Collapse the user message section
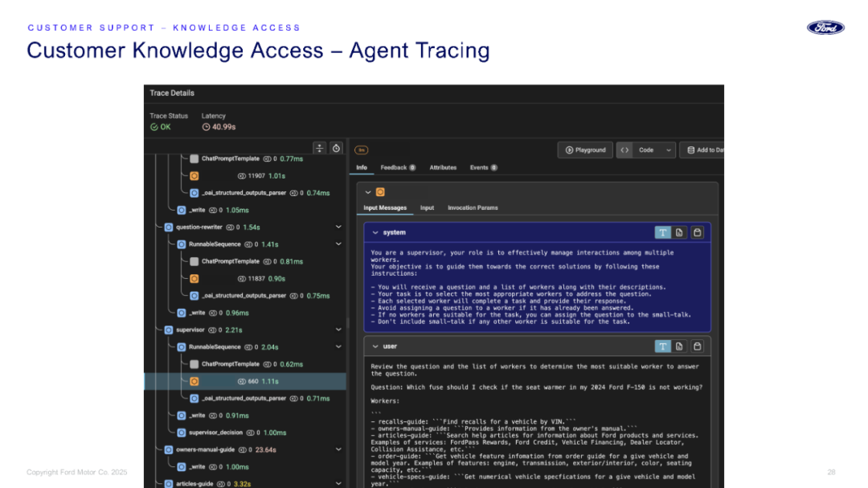868x488 pixels. (x=375, y=347)
